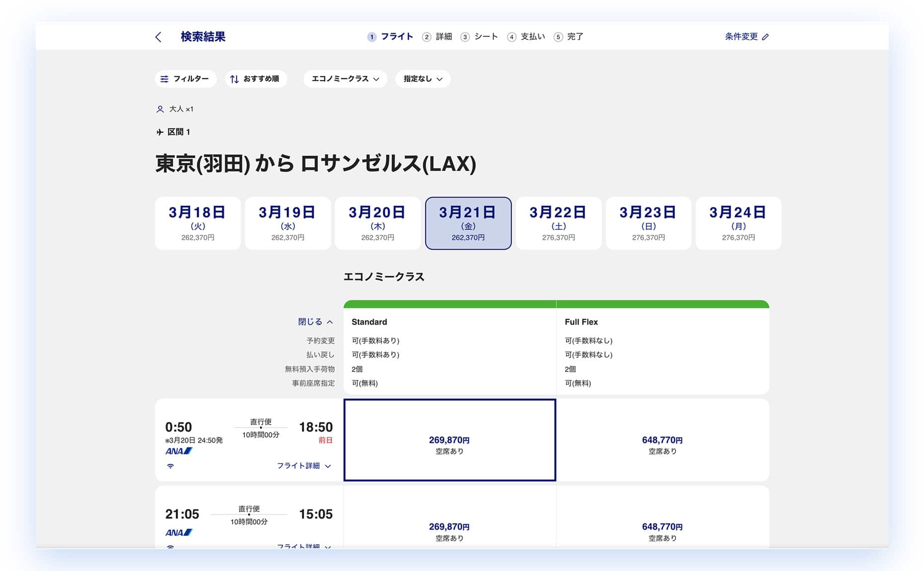Click the back arrow next to 検索結果
This screenshot has height=571, width=924.
[158, 37]
